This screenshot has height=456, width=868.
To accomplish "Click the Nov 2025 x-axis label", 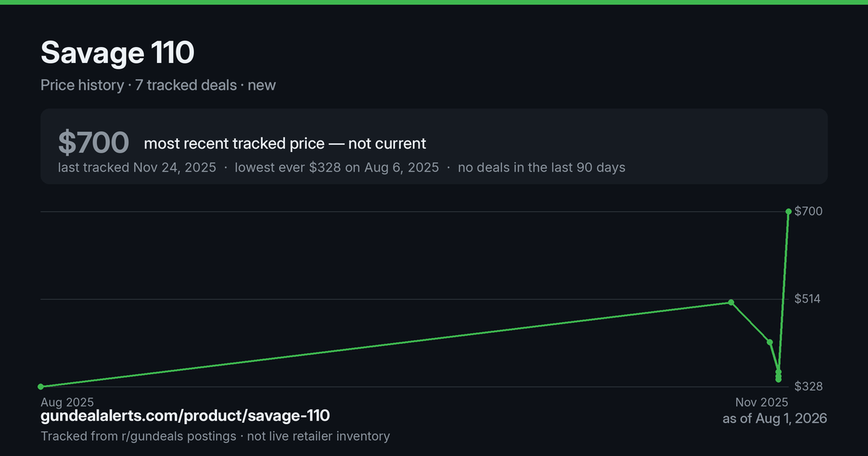I will tap(762, 402).
